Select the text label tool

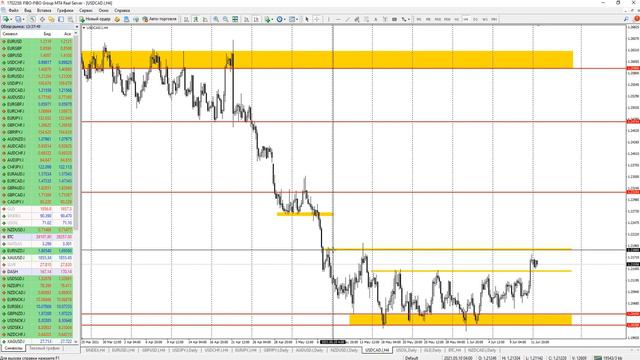click(x=385, y=19)
